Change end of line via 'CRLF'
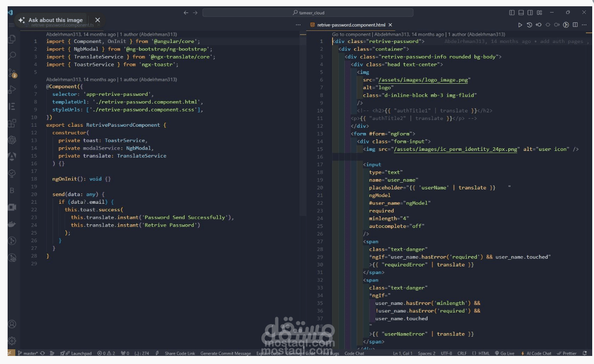The image size is (594, 364). [x=462, y=353]
